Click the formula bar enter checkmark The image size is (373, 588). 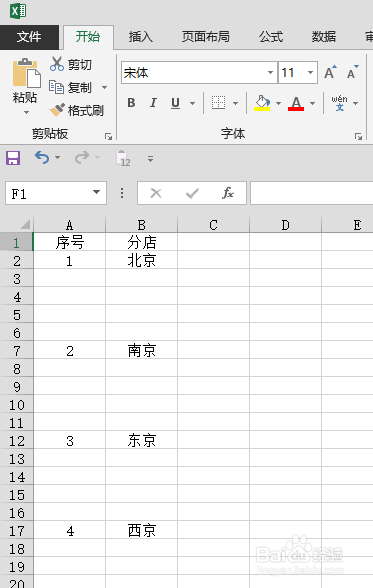point(192,193)
